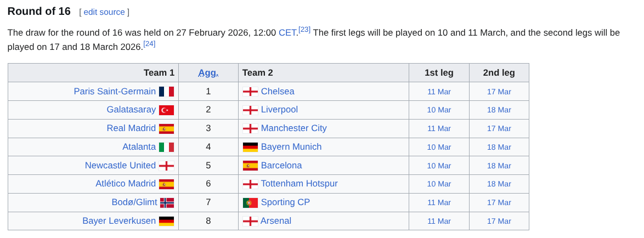Open citation reference 24
This screenshot has width=644, height=238.
(x=149, y=43)
